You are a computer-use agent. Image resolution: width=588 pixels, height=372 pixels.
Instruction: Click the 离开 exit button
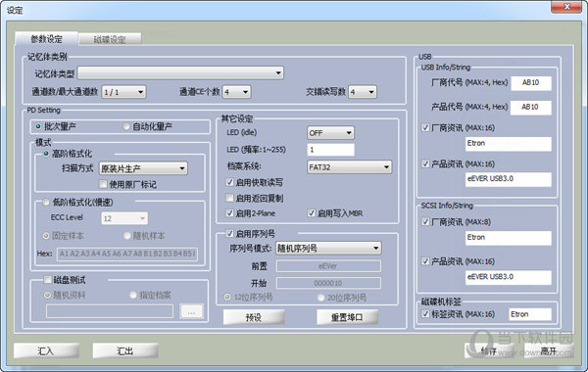(x=548, y=351)
